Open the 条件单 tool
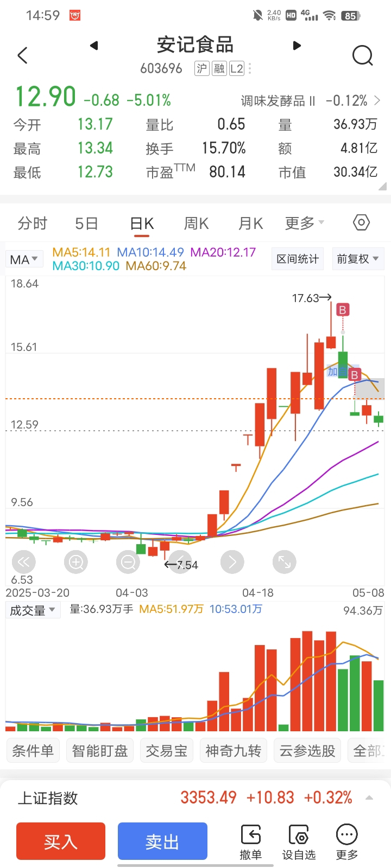 coord(33,751)
